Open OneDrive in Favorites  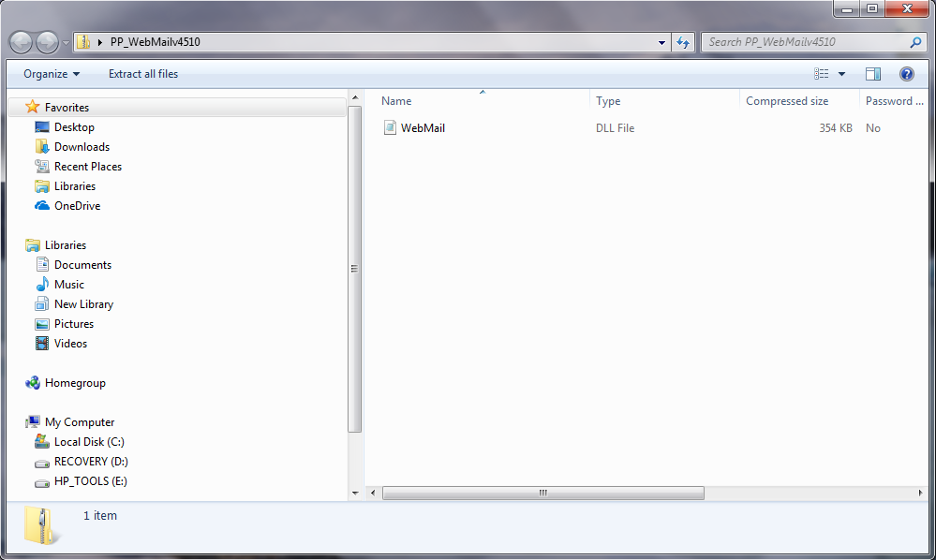point(77,206)
